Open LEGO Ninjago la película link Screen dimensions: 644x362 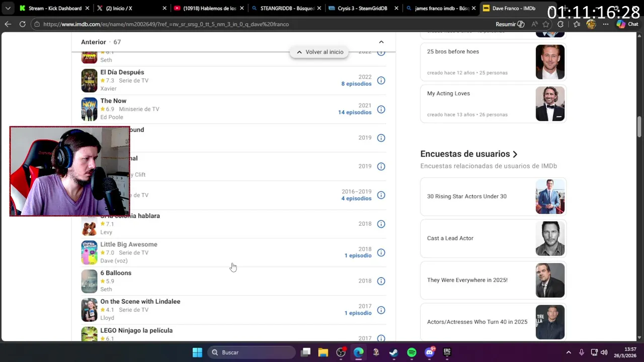[136, 330]
